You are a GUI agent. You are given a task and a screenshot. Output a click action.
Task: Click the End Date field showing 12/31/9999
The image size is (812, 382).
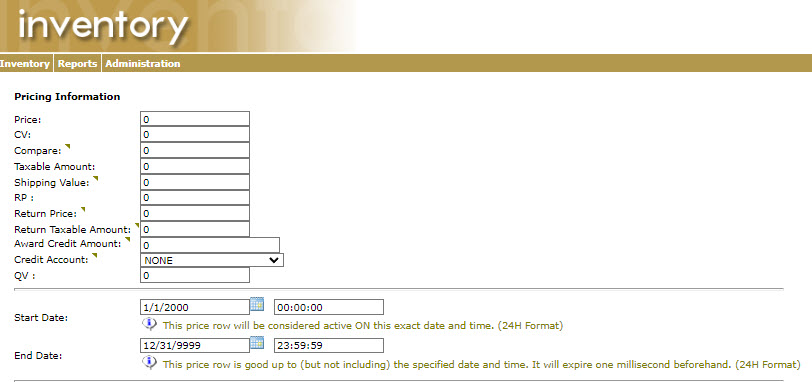tap(195, 346)
